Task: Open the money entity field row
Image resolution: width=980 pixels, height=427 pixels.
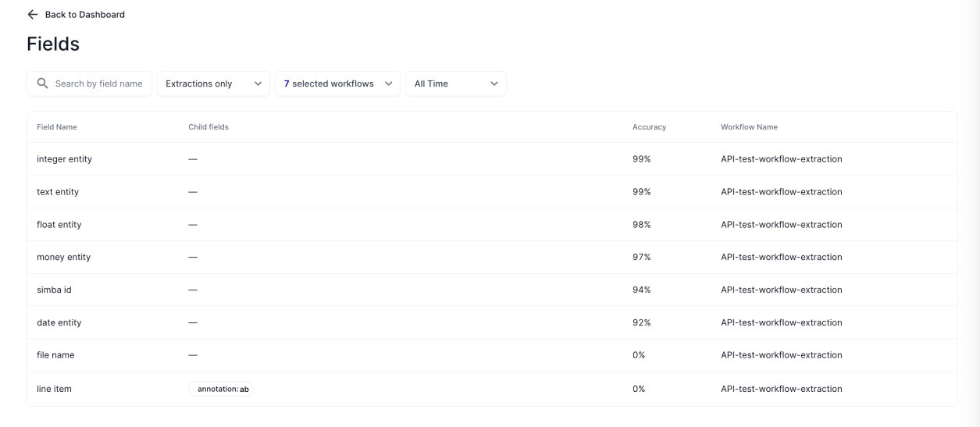Action: (492, 258)
